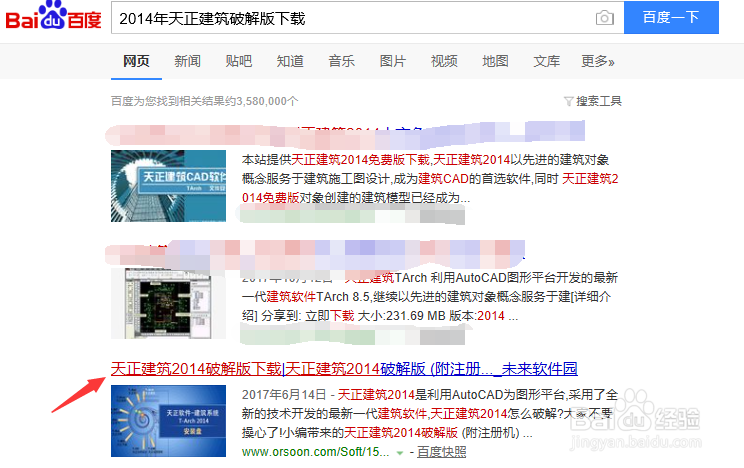Switch to the 音乐 tab
Image resolution: width=744 pixels, height=468 pixels.
coord(341,61)
